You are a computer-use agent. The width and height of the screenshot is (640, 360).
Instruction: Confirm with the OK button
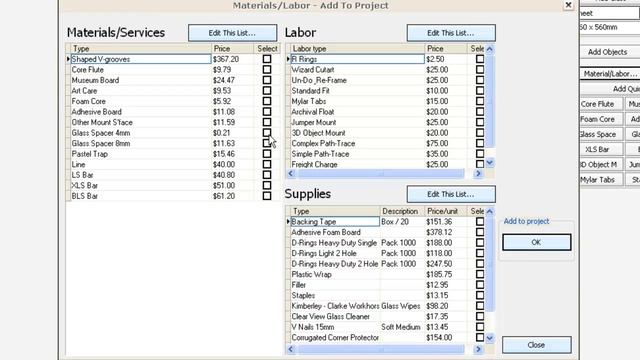click(536, 242)
